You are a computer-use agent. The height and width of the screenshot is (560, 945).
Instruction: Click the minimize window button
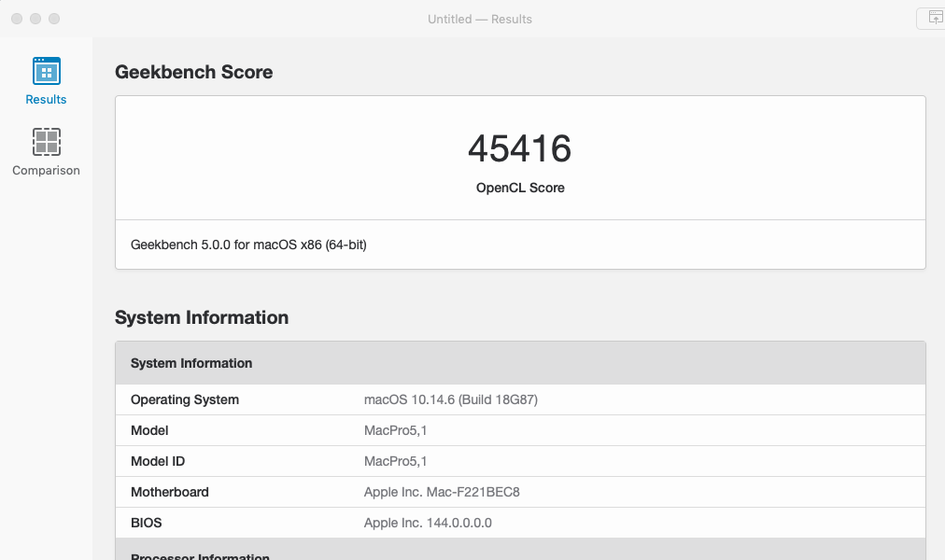[x=35, y=19]
